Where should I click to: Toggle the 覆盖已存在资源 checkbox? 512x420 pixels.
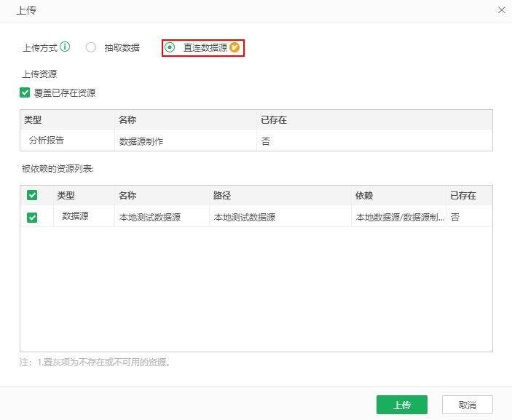click(x=25, y=92)
